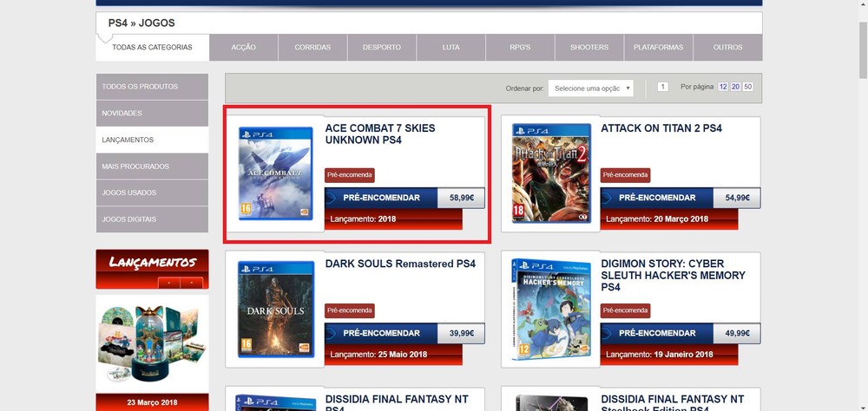868x411 pixels.
Task: Click Pré-encomenda tag on Dark Souls
Action: pyautogui.click(x=350, y=311)
